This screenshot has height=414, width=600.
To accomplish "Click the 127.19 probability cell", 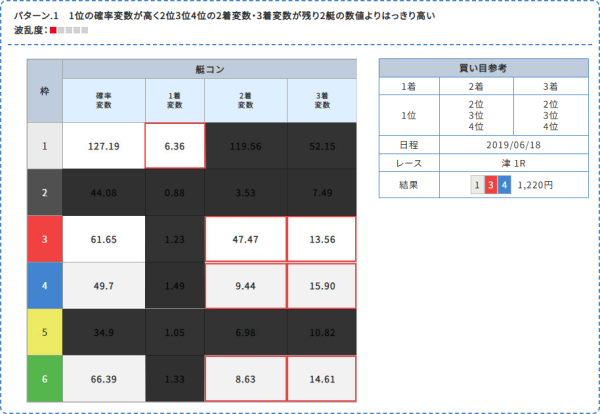I will pyautogui.click(x=103, y=146).
